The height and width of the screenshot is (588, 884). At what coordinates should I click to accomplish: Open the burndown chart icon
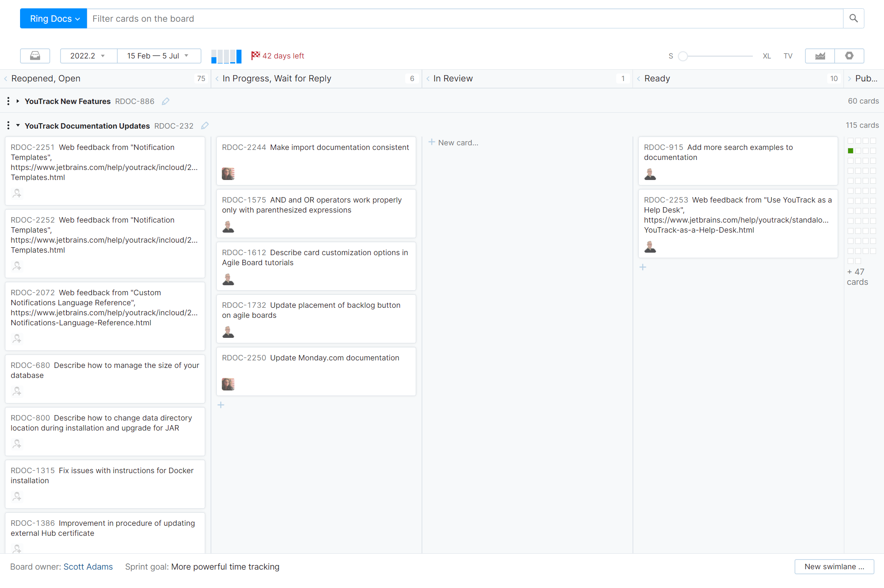[820, 56]
